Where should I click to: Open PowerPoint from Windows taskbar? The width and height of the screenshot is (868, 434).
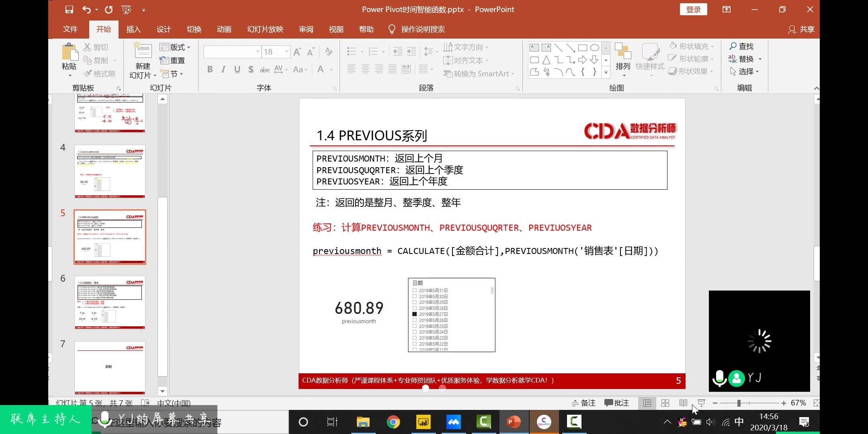click(514, 422)
